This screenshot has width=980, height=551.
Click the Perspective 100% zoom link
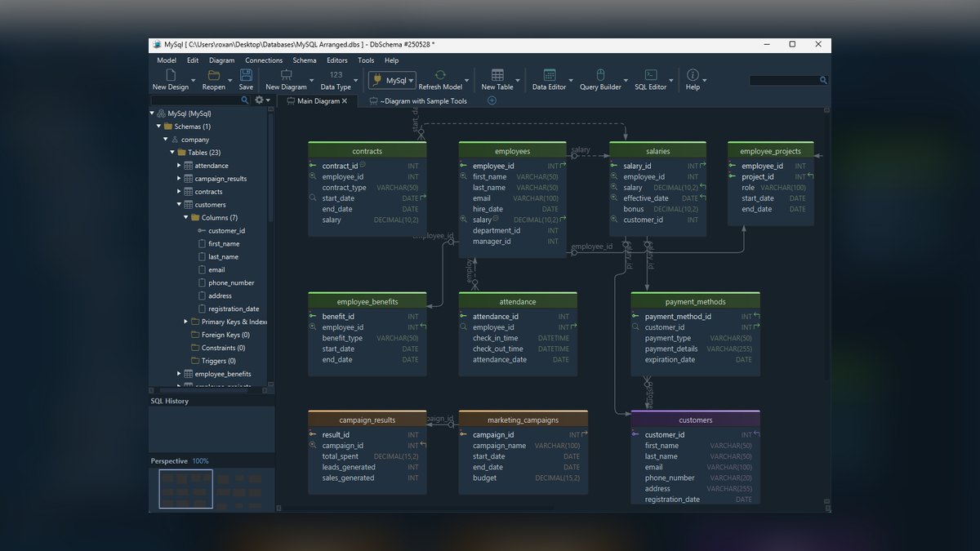click(200, 461)
